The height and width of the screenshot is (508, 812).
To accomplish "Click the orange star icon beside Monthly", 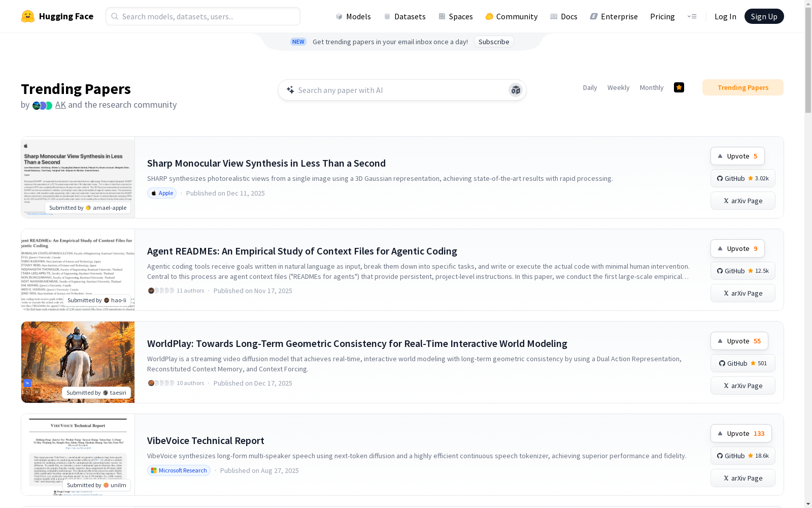I will [x=679, y=87].
